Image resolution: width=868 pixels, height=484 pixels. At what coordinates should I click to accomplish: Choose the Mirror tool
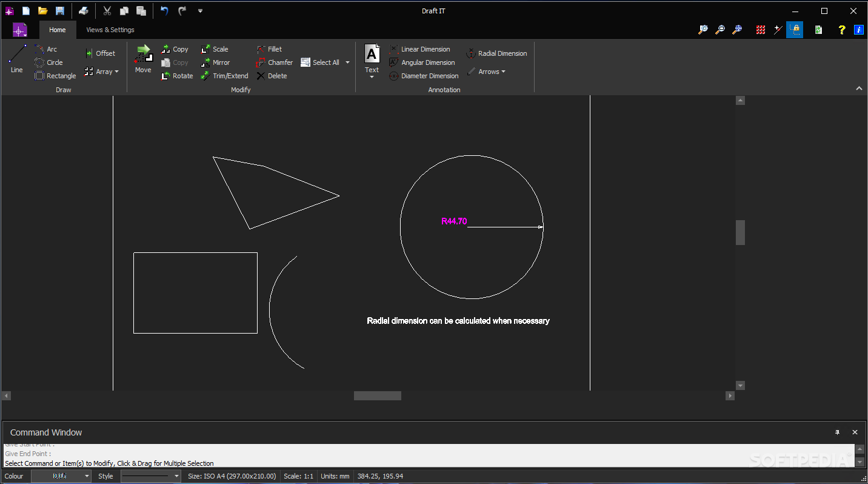pyautogui.click(x=216, y=62)
